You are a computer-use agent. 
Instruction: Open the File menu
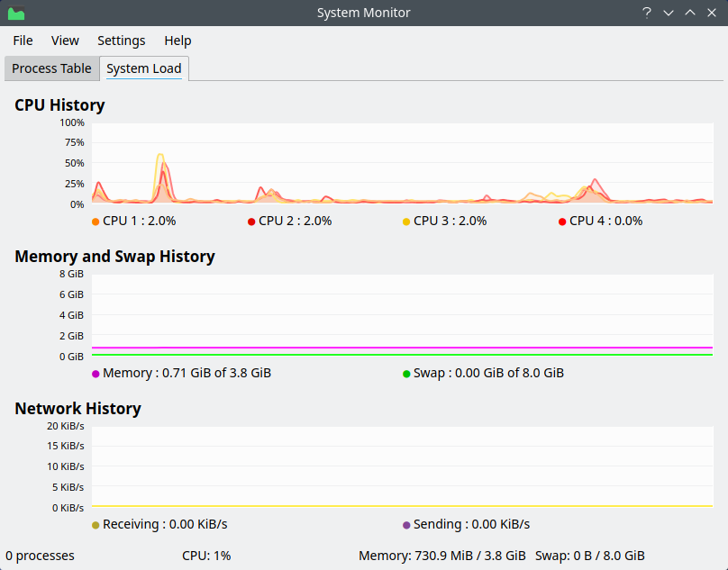click(x=23, y=41)
